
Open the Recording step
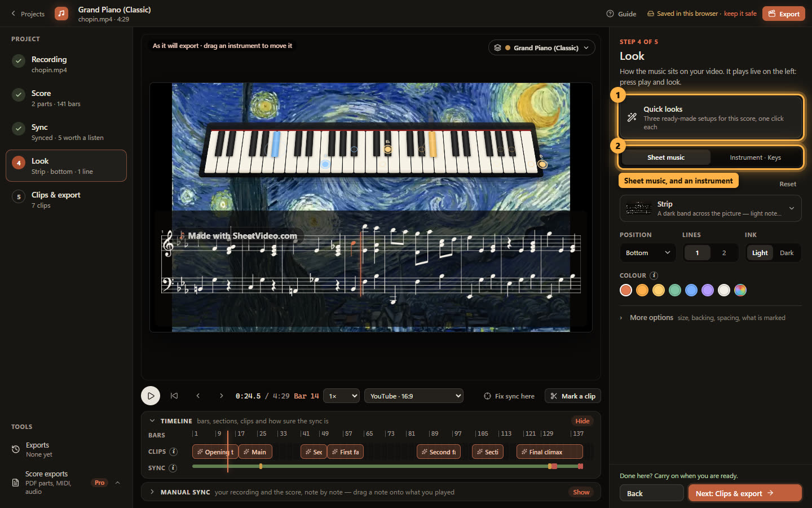66,64
